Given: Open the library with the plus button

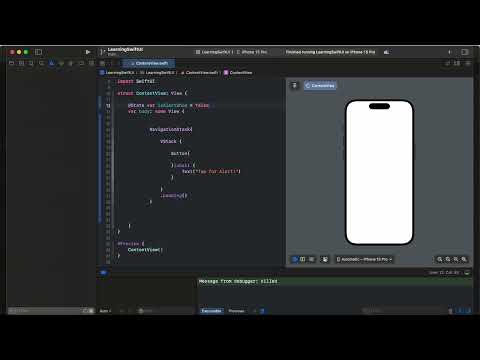Looking at the screenshot, I should (449, 52).
